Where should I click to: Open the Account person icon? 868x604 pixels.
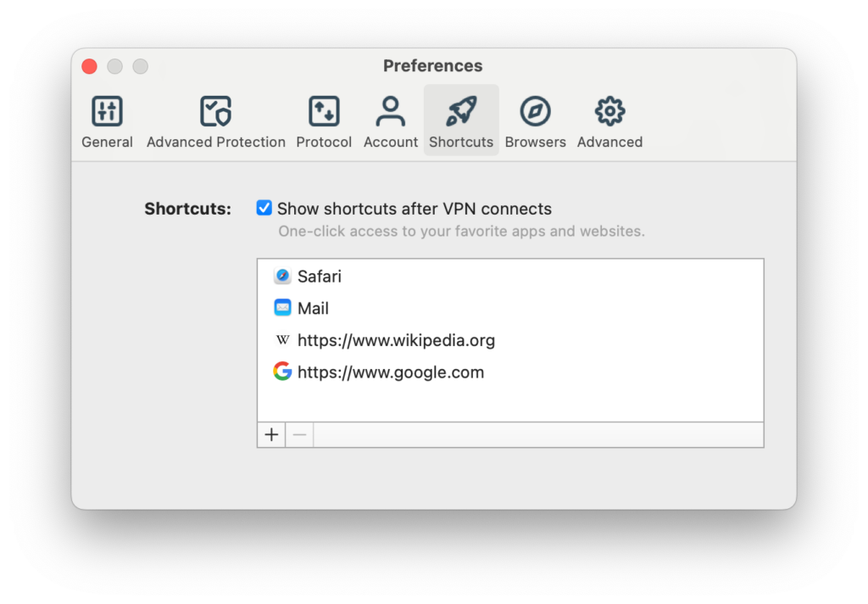click(x=391, y=111)
